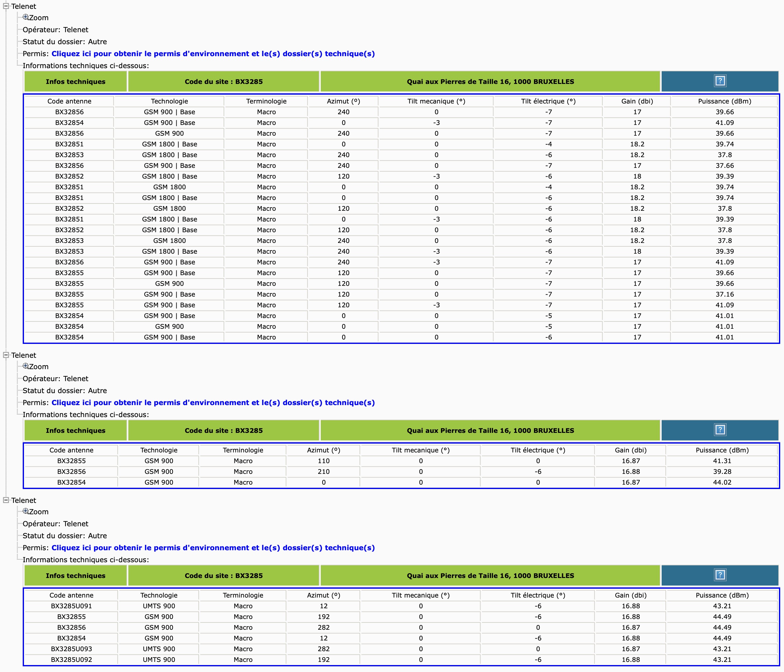This screenshot has width=784, height=672.
Task: Open the environmental permit link in the first Telenet section
Action: click(x=213, y=54)
